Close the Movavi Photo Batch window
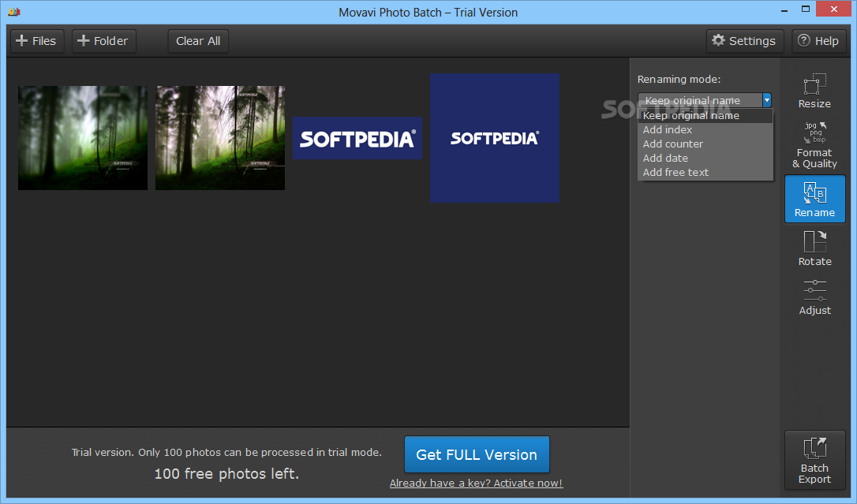 (833, 9)
